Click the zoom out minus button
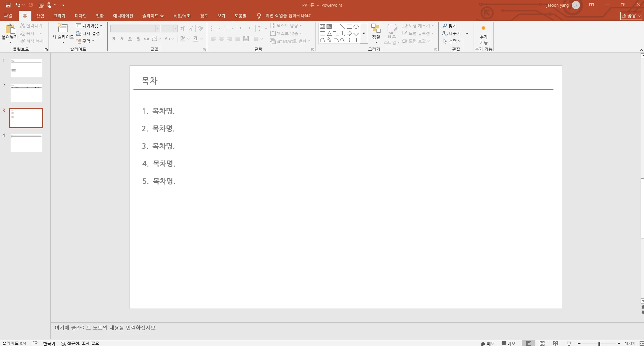 click(579, 343)
